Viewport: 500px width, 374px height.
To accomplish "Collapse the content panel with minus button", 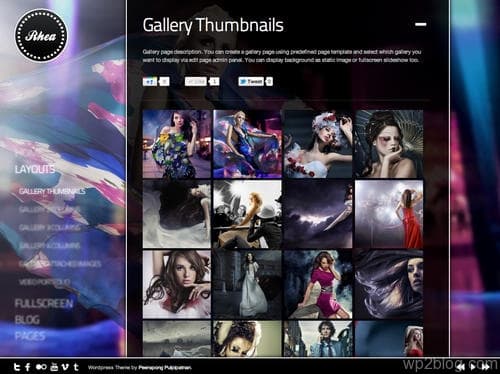I will point(421,24).
